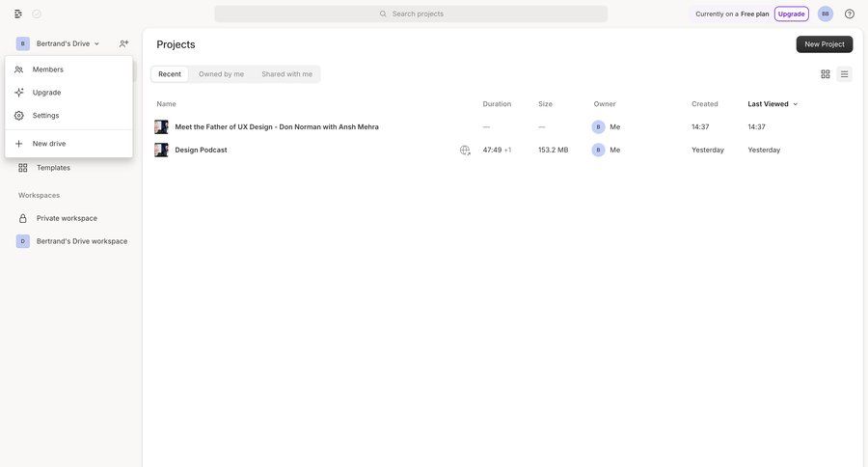Image resolution: width=868 pixels, height=467 pixels.
Task: Sort by Last Viewed column arrow
Action: [x=796, y=104]
